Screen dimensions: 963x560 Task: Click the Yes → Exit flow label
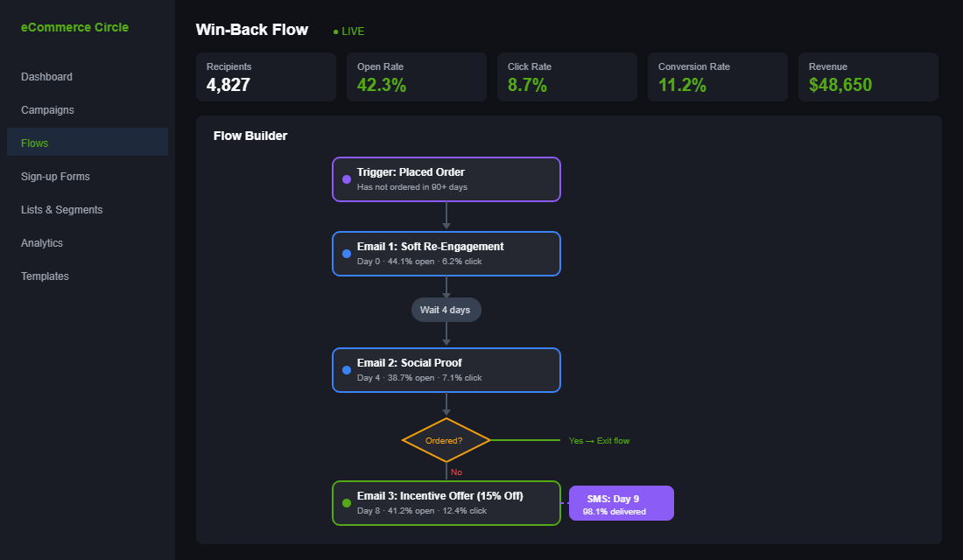pos(599,441)
